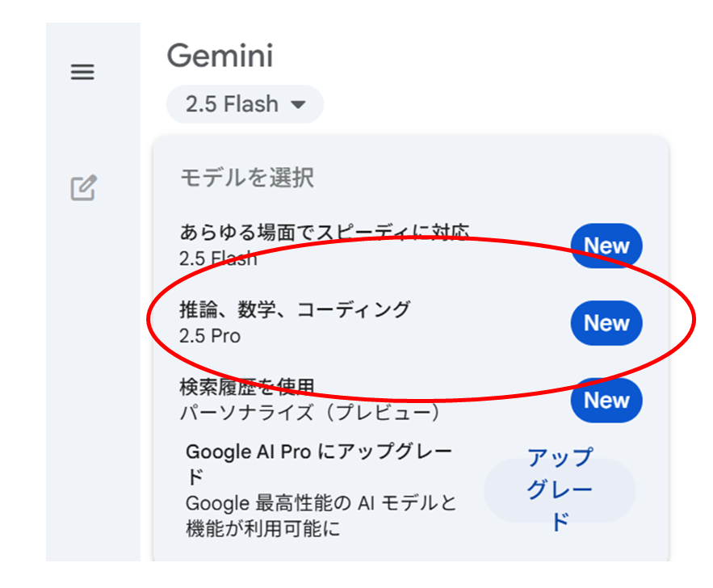Image resolution: width=713 pixels, height=588 pixels.
Task: Click the New badge beside 2.5 Pro
Action: tap(606, 323)
